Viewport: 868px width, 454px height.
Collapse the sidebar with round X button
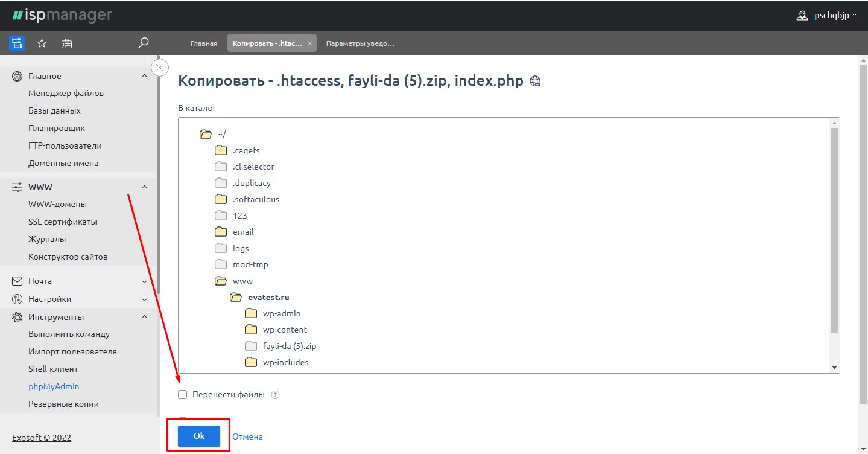tap(160, 68)
